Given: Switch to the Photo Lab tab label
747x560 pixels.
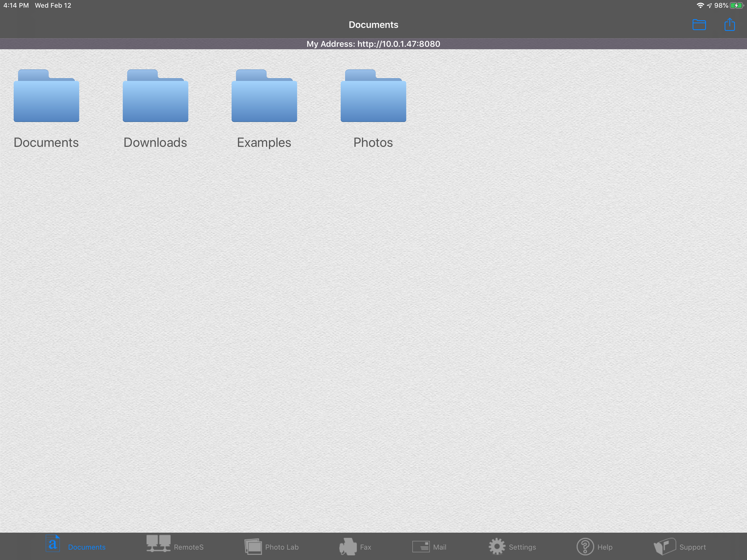Looking at the screenshot, I should click(282, 547).
